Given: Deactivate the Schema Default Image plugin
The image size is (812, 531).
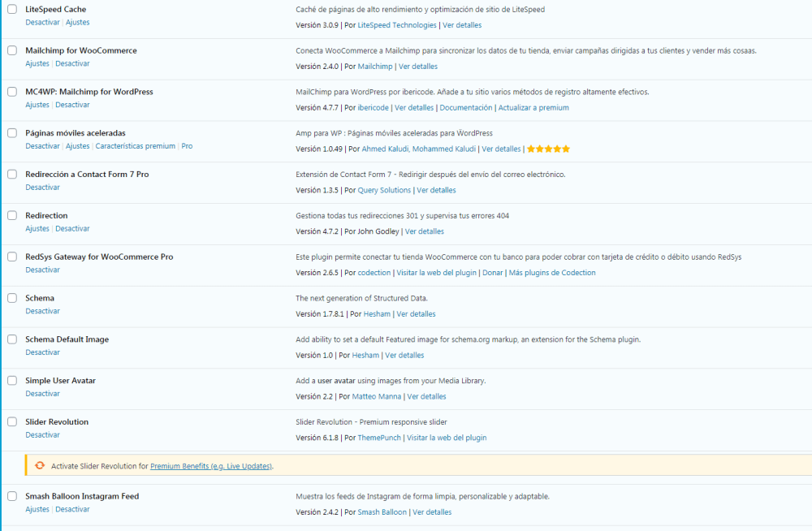Looking at the screenshot, I should point(42,352).
